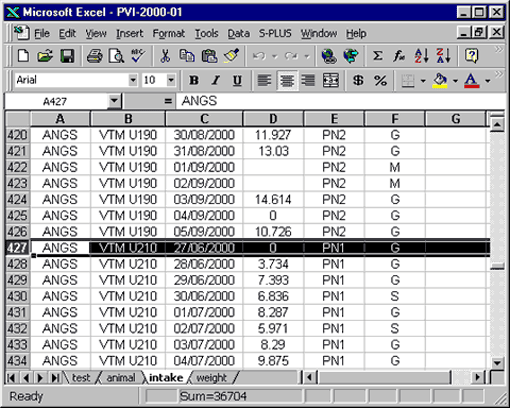Click vertical scrollbar down arrow
This screenshot has height=408, width=510.
coord(497,363)
